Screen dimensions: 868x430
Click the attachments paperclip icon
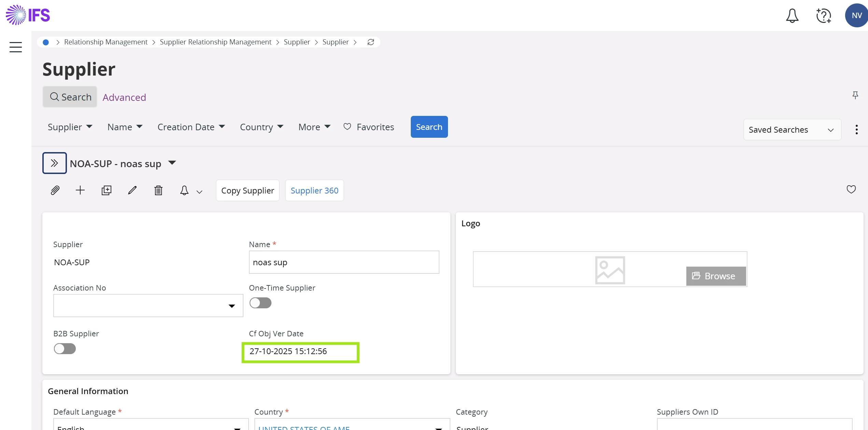coord(55,190)
